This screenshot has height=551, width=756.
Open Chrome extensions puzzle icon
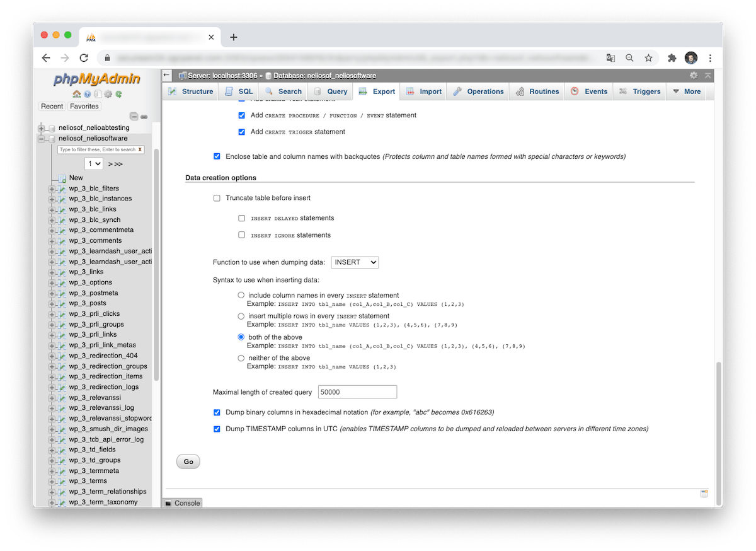coord(672,58)
